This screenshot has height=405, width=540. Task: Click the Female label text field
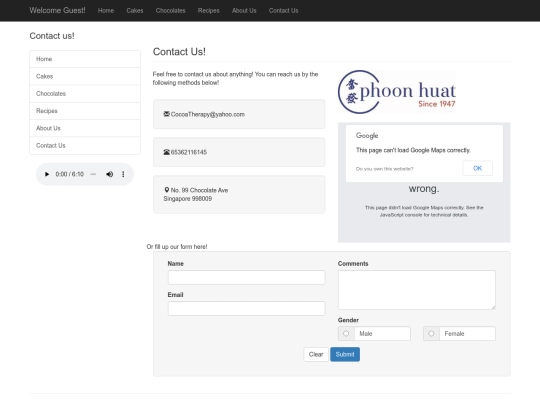[467, 333]
